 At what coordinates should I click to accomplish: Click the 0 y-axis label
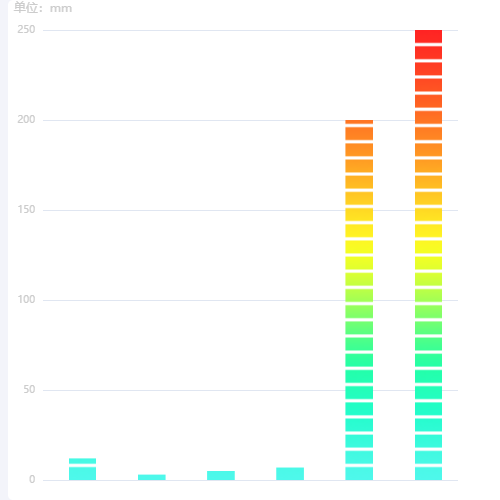click(x=32, y=479)
